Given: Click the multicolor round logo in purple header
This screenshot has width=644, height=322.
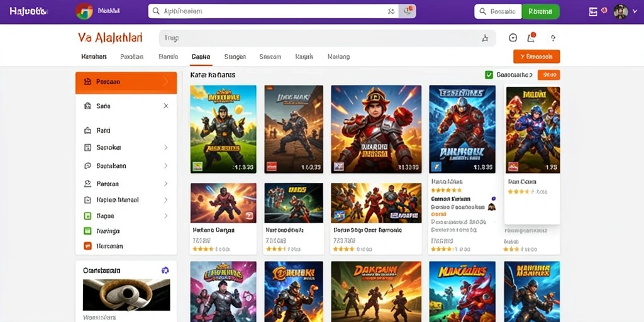Looking at the screenshot, I should pos(84,11).
